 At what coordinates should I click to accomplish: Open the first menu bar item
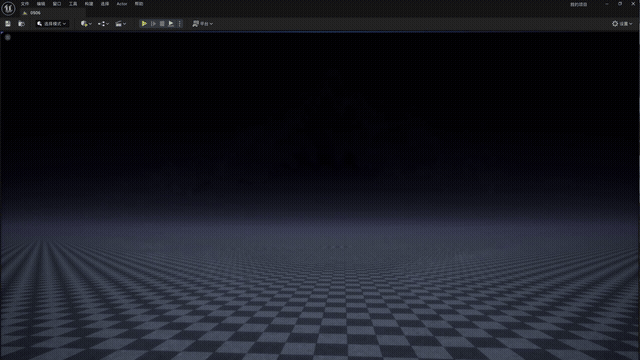tap(25, 4)
